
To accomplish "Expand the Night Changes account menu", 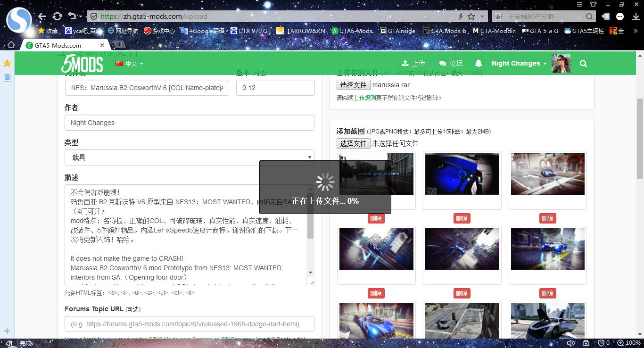I will pos(519,64).
